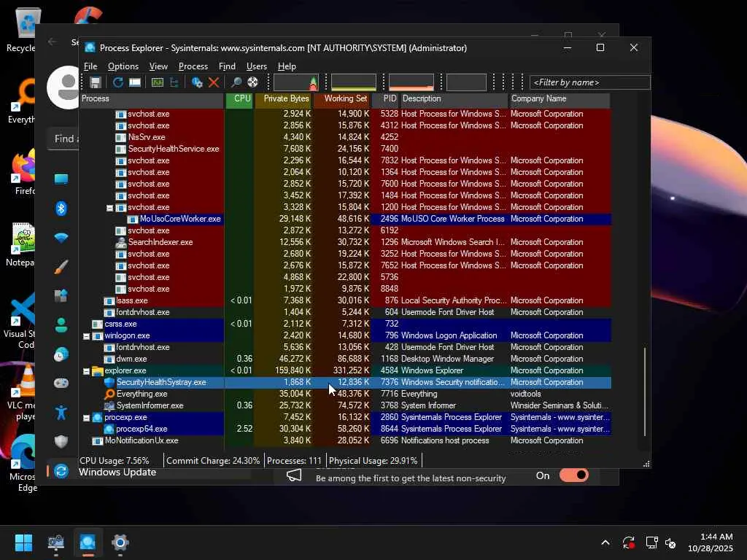This screenshot has width=747, height=560.
Task: Click the SearchIndexer.exe process icon
Action: [121, 242]
